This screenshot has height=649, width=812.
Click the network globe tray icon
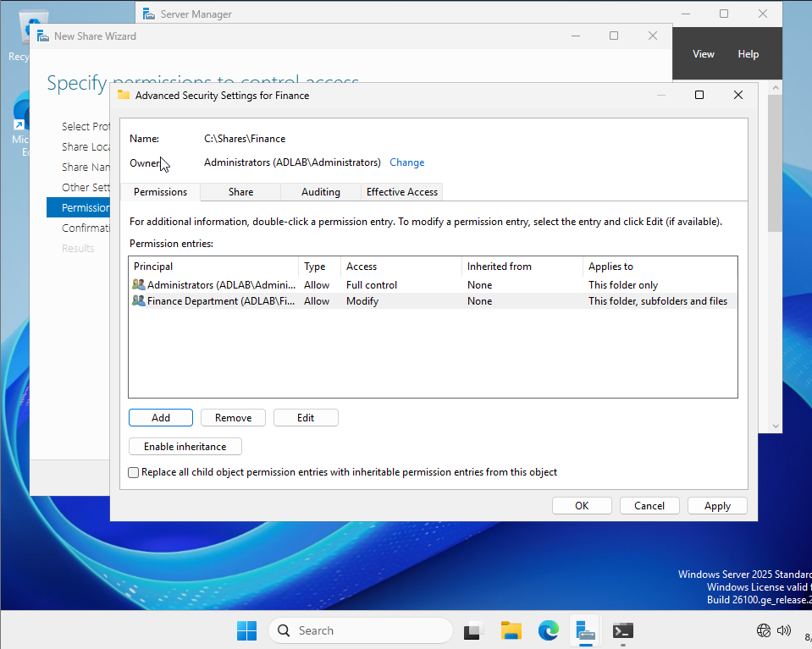pos(764,630)
